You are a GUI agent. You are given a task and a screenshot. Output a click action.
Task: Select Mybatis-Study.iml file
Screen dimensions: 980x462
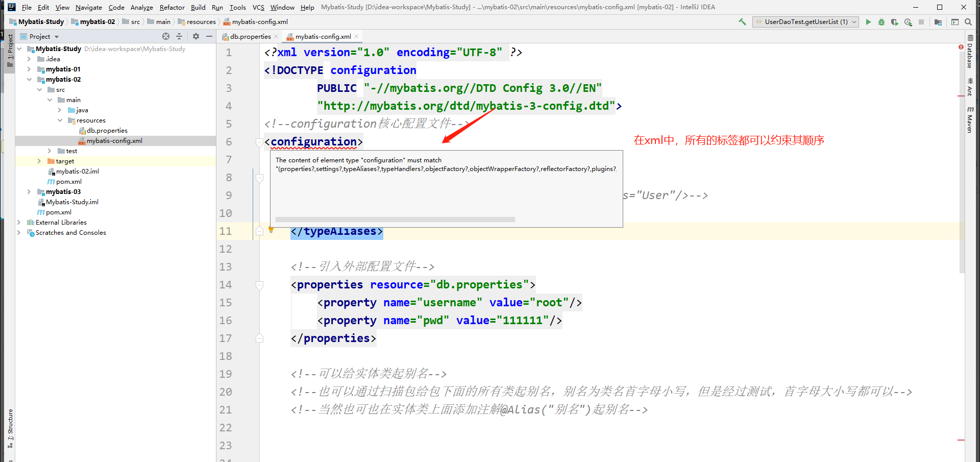(72, 202)
